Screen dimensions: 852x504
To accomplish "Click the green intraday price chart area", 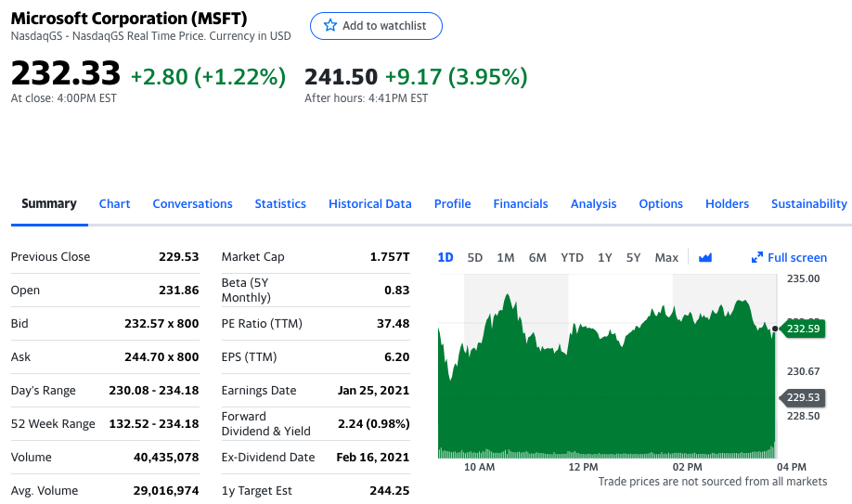I will pos(603,399).
